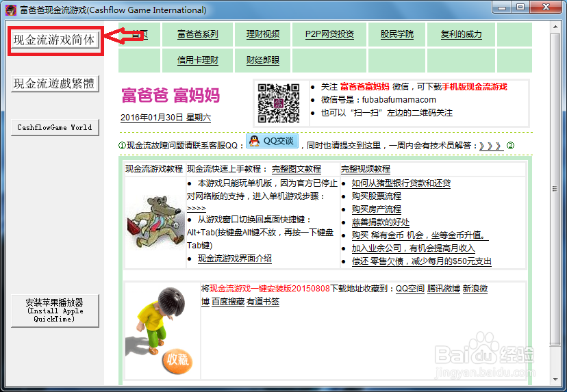Click red 现金流游戏一键安装版20150808 text

(x=269, y=289)
